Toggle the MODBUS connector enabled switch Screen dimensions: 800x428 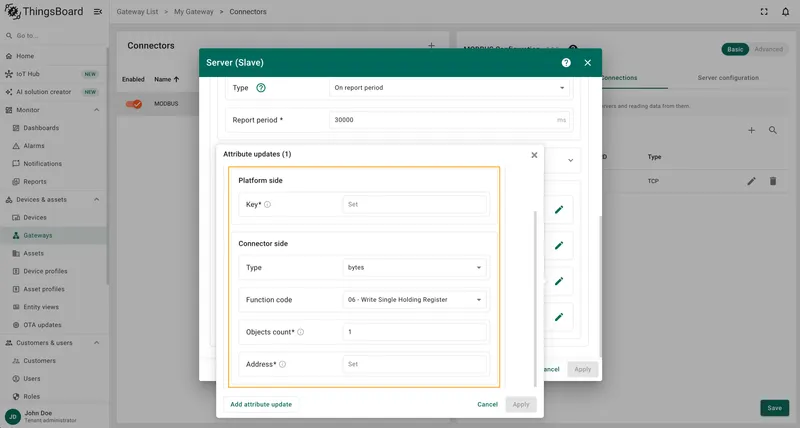tap(134, 104)
